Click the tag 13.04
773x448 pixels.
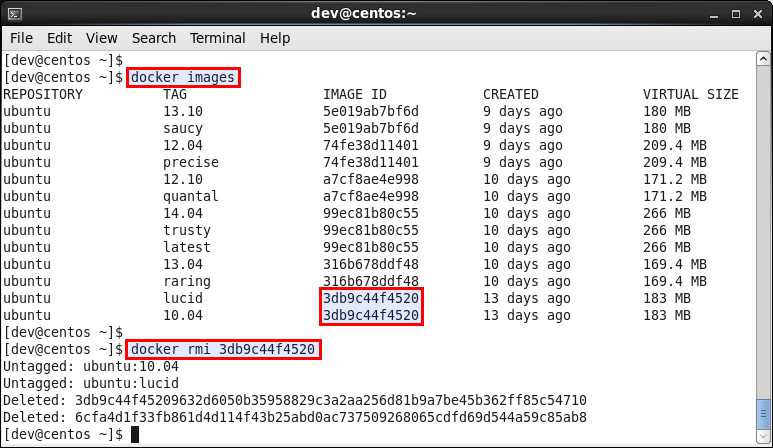click(183, 265)
